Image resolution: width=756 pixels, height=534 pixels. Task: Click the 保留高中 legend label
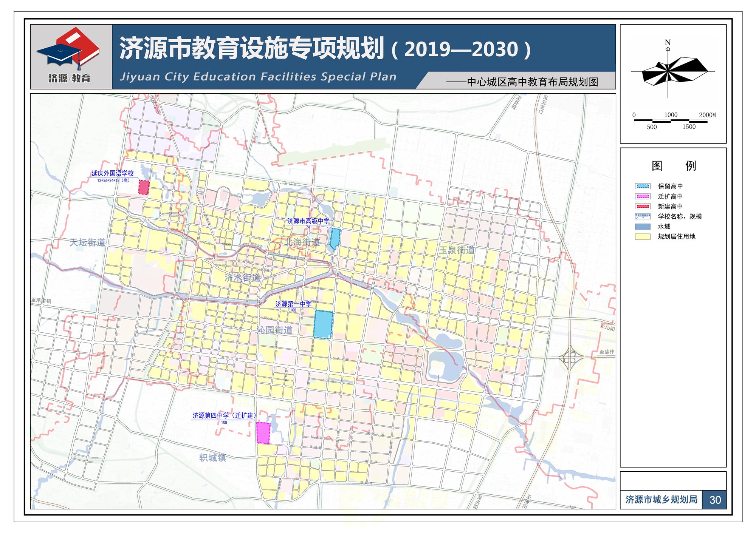[670, 186]
